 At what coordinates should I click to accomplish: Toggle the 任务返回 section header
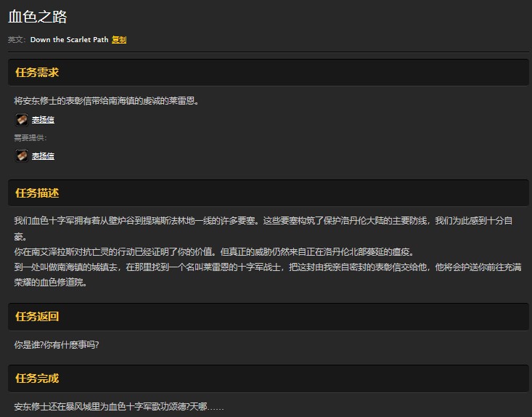(37, 317)
